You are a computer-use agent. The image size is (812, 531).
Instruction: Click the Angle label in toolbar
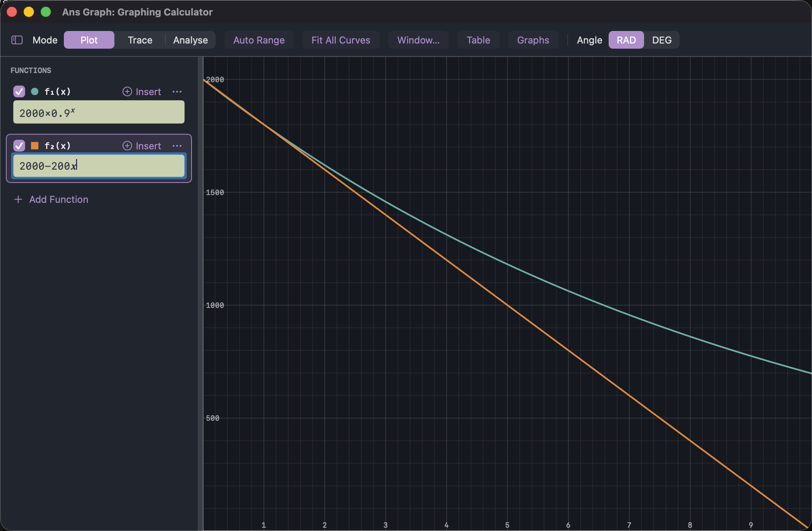point(589,40)
